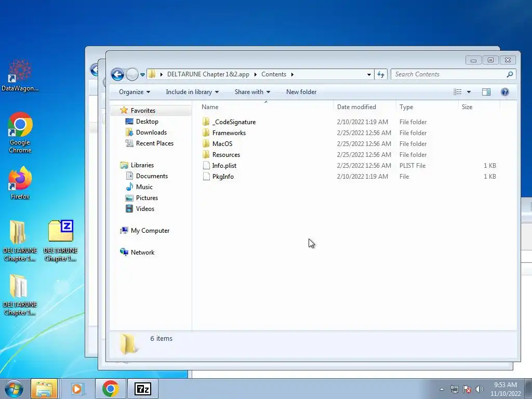
Task: Select the _CodeSignature folder
Action: pyautogui.click(x=234, y=122)
